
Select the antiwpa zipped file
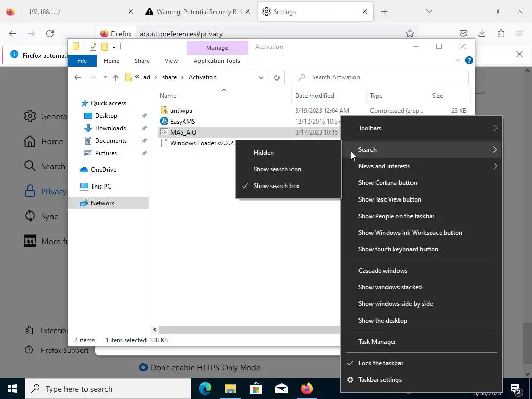[181, 111]
